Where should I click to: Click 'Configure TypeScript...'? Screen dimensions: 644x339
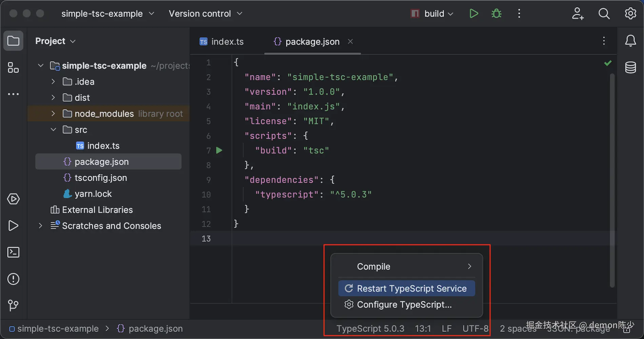(404, 304)
